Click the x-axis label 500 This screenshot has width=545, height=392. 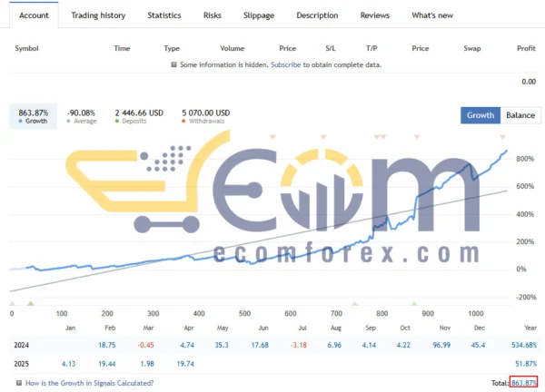tap(244, 314)
